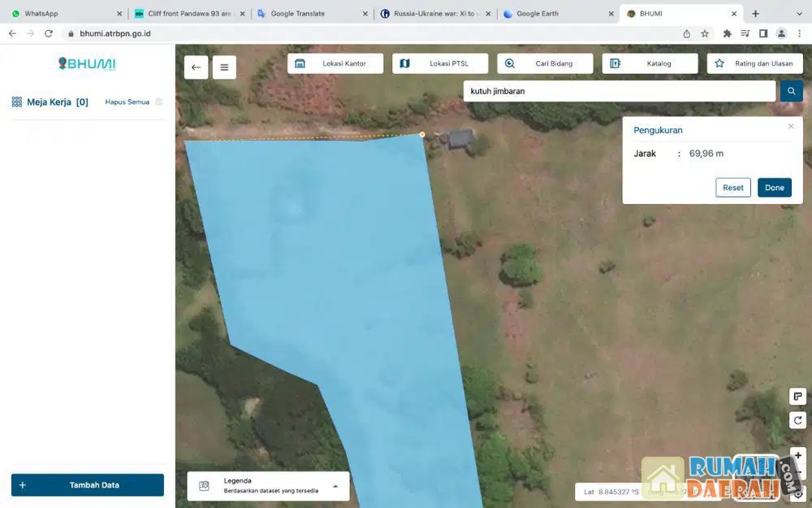Click the Done button

(x=774, y=188)
